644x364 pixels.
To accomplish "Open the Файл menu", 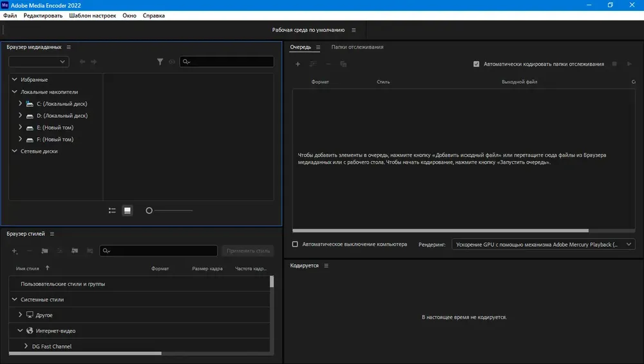I will (10, 15).
